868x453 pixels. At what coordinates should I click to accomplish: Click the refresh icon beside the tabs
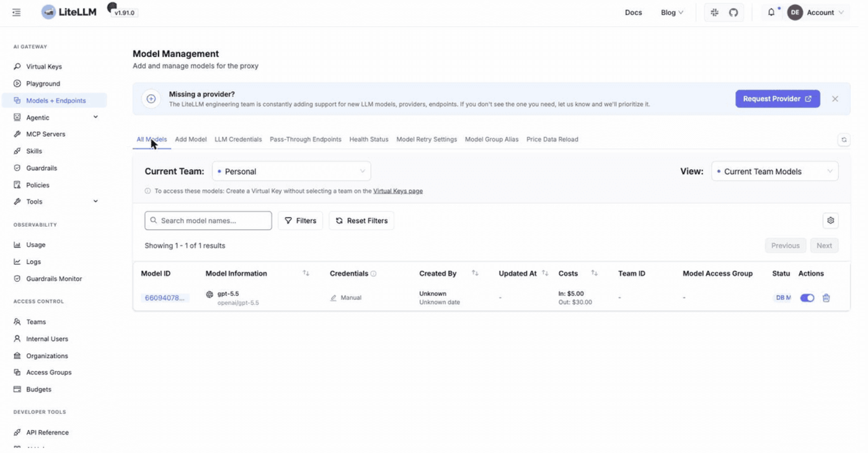(x=844, y=140)
